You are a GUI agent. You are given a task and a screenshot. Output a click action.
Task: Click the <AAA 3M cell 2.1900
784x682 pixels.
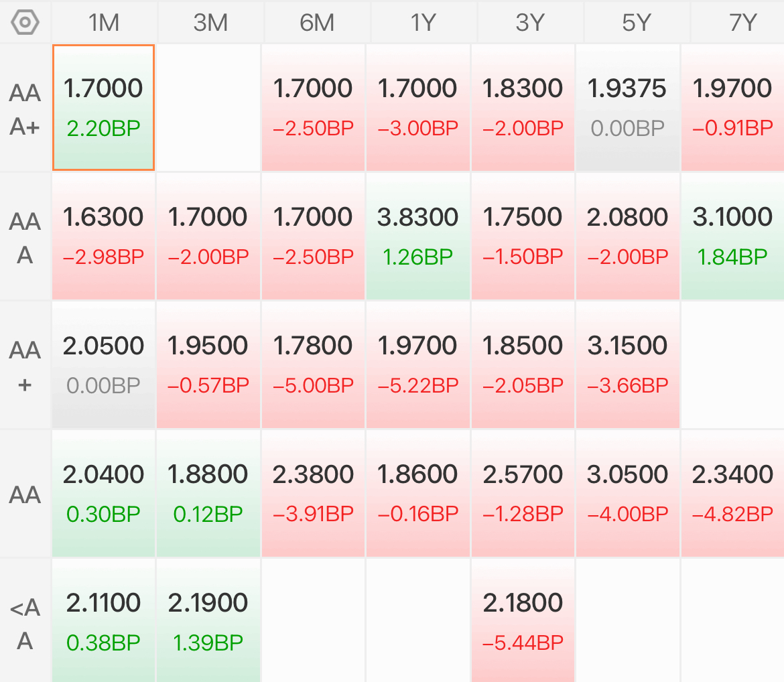[208, 620]
